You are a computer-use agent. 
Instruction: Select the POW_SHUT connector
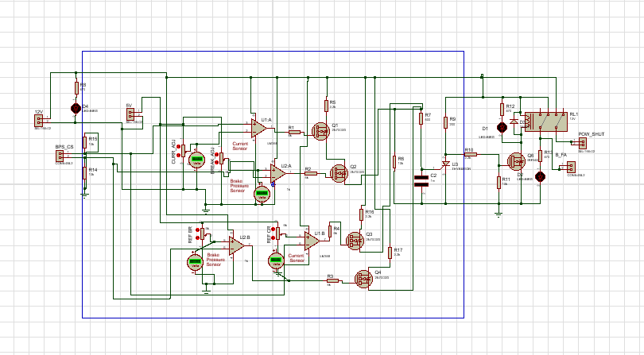click(x=583, y=143)
